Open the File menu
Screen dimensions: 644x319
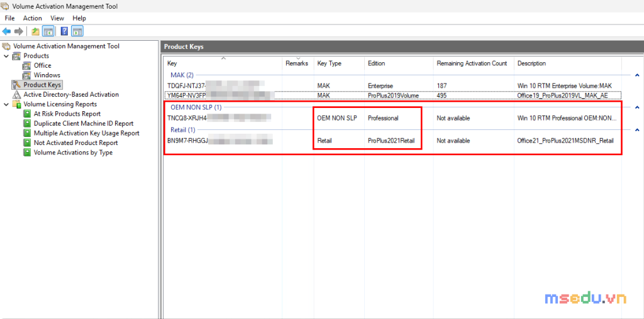point(9,18)
